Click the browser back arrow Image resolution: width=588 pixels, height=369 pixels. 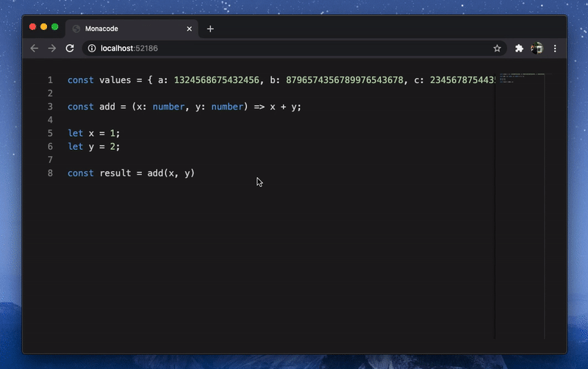[34, 49]
